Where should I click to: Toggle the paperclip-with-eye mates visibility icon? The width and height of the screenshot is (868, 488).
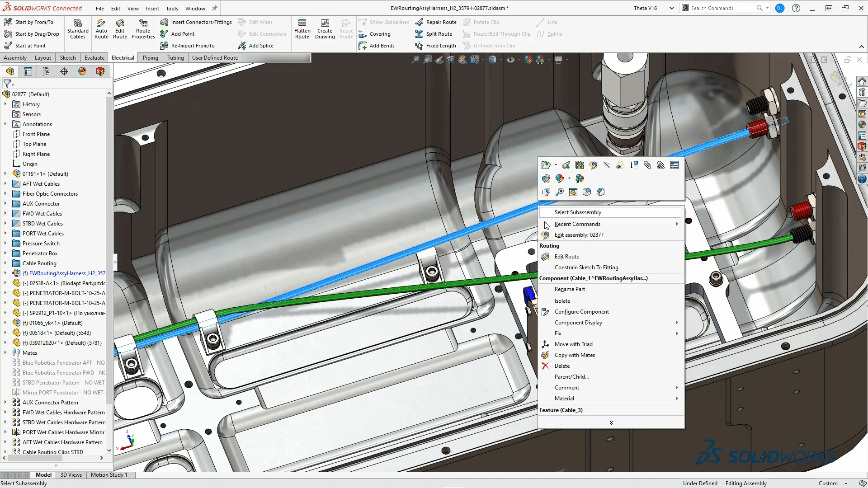[x=661, y=165]
